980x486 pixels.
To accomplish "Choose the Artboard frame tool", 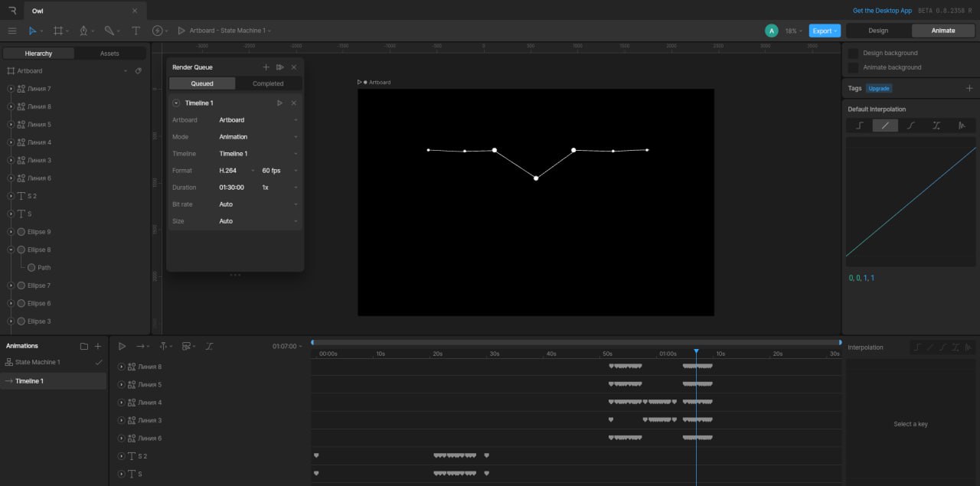I will 57,31.
